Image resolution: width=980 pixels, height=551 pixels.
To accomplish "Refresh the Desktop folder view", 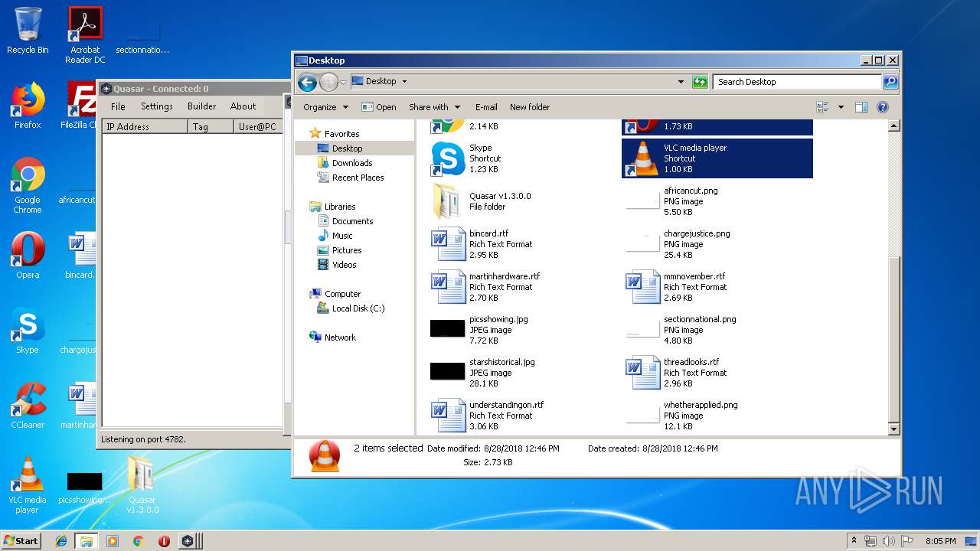I will pyautogui.click(x=700, y=82).
